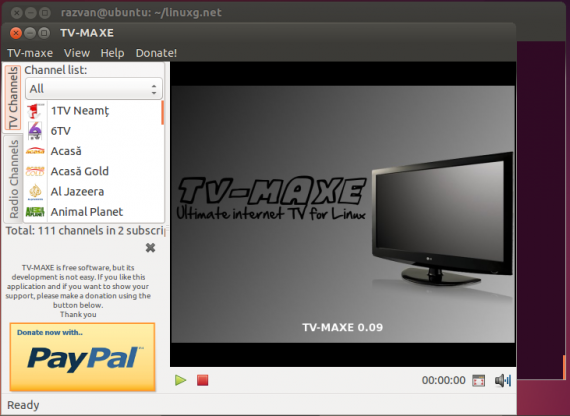Viewport: 570px width, 416px height.
Task: Close the razvan@ubuntu terminal window
Action: coord(16,13)
